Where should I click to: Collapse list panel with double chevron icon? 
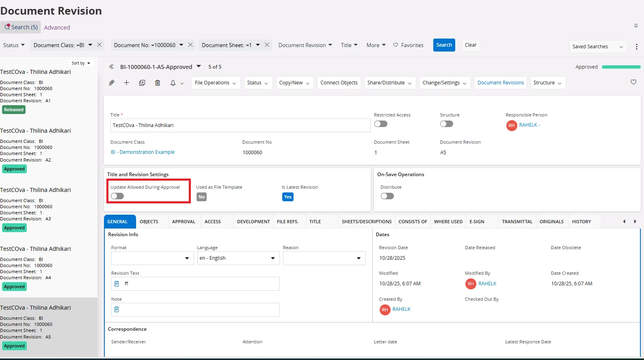coord(111,67)
